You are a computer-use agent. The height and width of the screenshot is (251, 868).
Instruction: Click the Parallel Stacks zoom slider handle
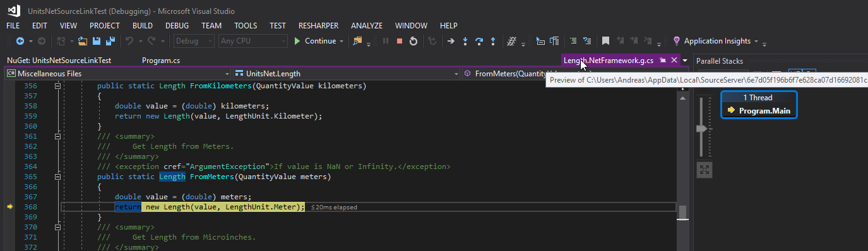(x=702, y=129)
